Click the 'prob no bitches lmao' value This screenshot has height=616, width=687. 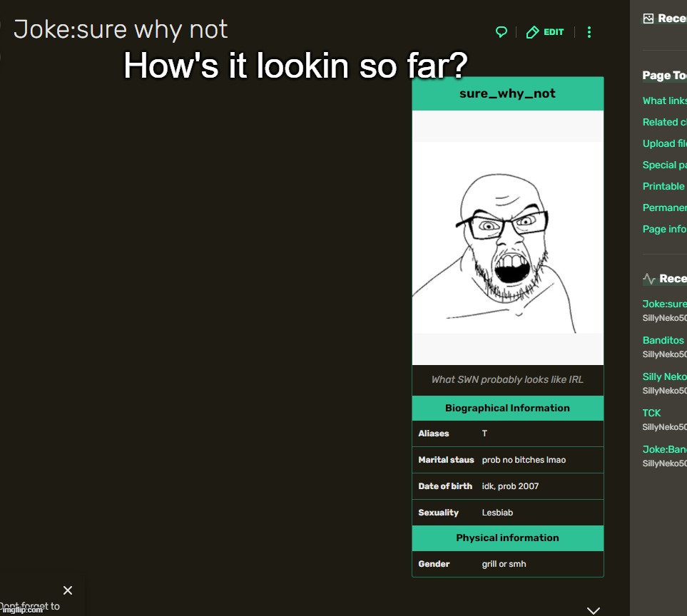click(524, 460)
